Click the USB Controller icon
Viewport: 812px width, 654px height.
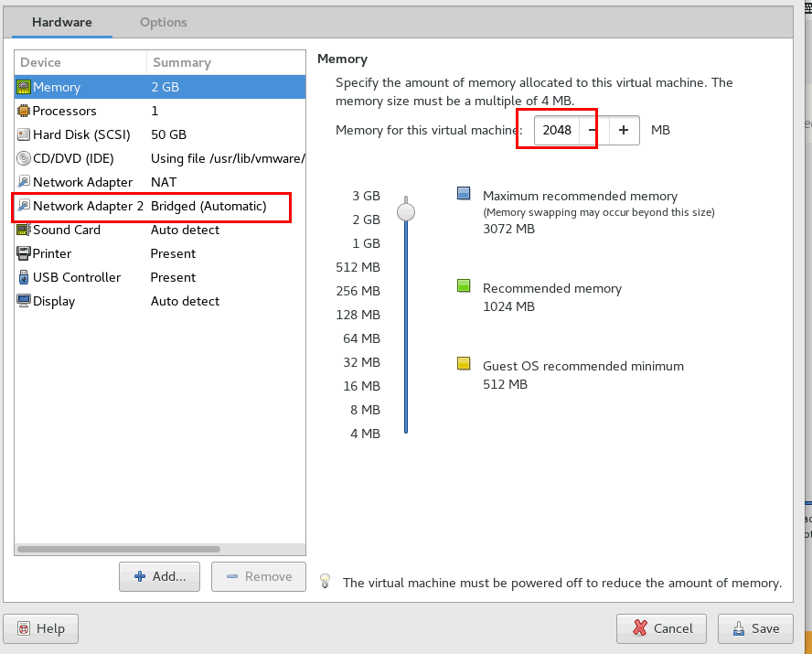(x=23, y=277)
